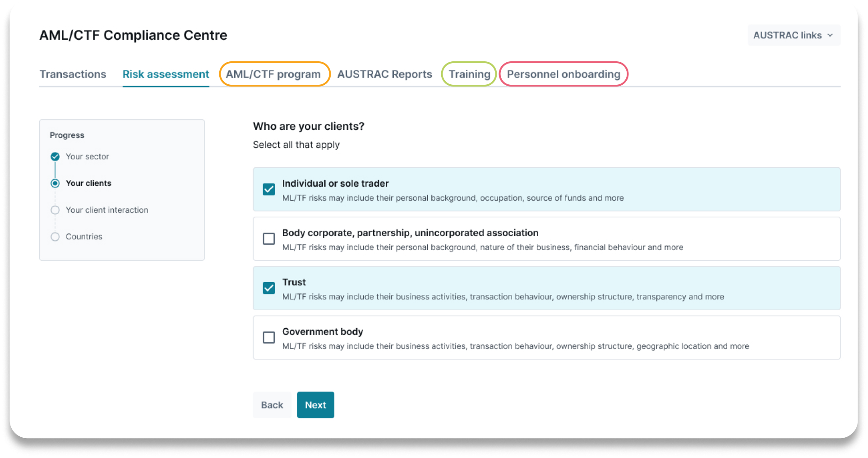Viewport: 868px width, 458px height.
Task: Click the 'Your client interaction' step circle
Action: click(55, 210)
